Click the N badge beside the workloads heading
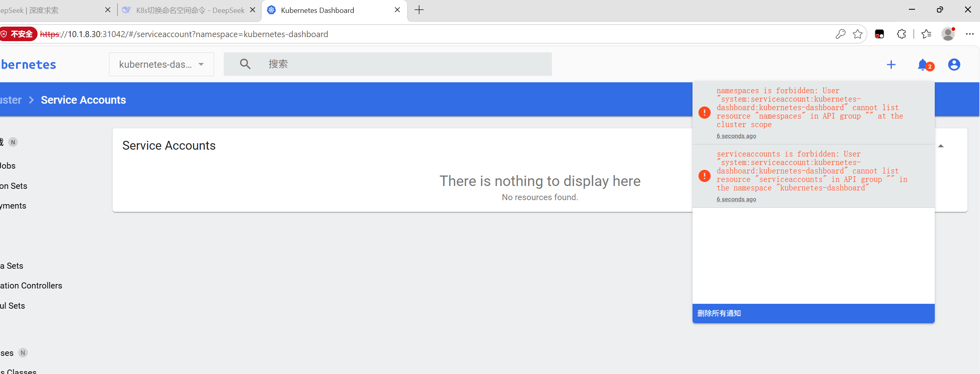 click(13, 142)
